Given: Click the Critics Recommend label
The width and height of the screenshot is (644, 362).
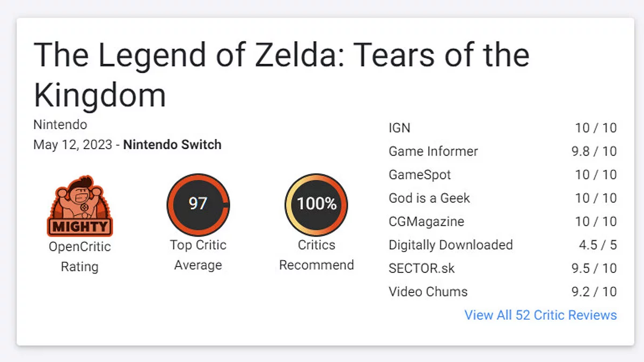Looking at the screenshot, I should tap(316, 255).
